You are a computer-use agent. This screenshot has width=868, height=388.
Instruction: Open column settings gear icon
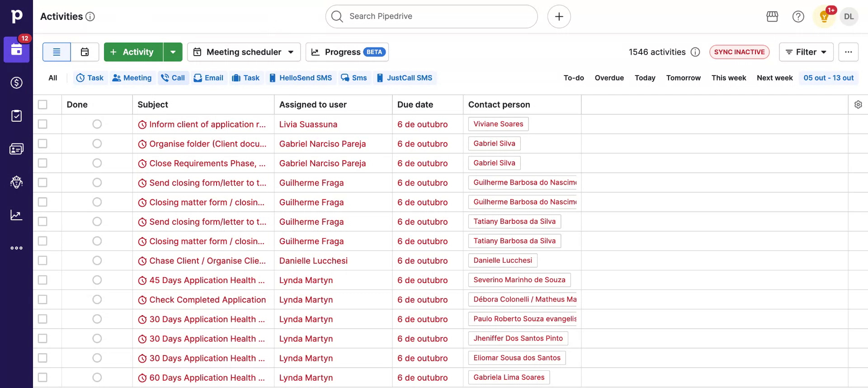tap(858, 104)
